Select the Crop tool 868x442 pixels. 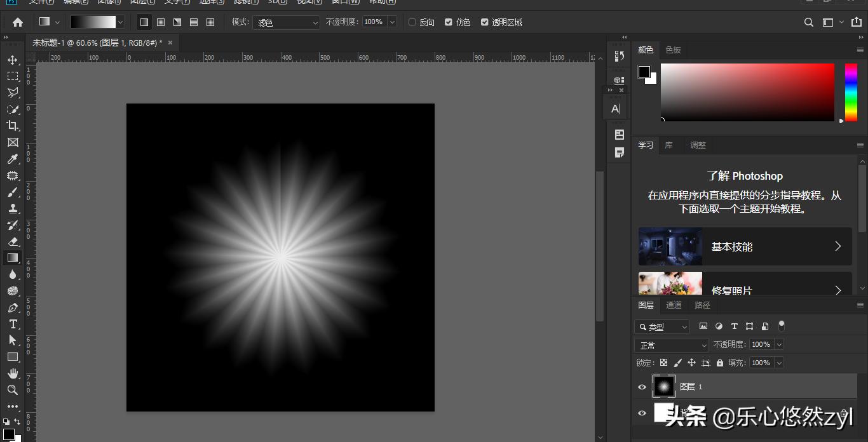click(x=12, y=126)
